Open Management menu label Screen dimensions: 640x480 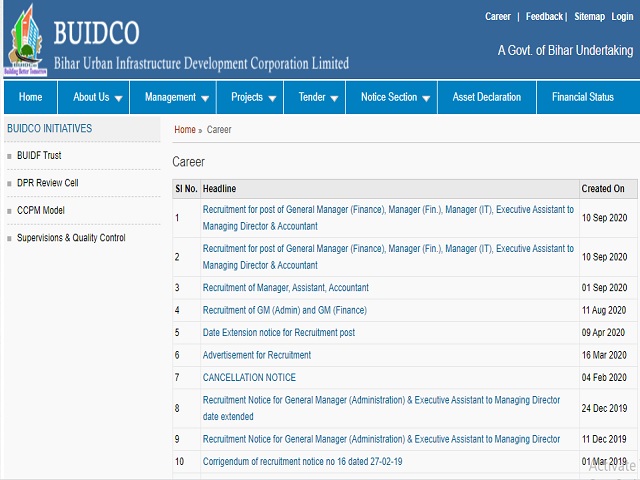click(170, 97)
